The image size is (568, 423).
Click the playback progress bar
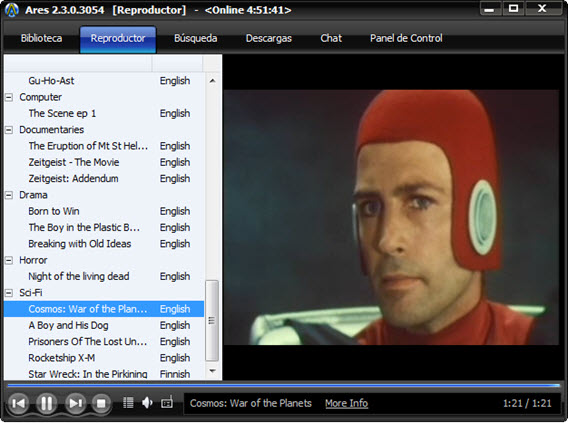point(284,385)
